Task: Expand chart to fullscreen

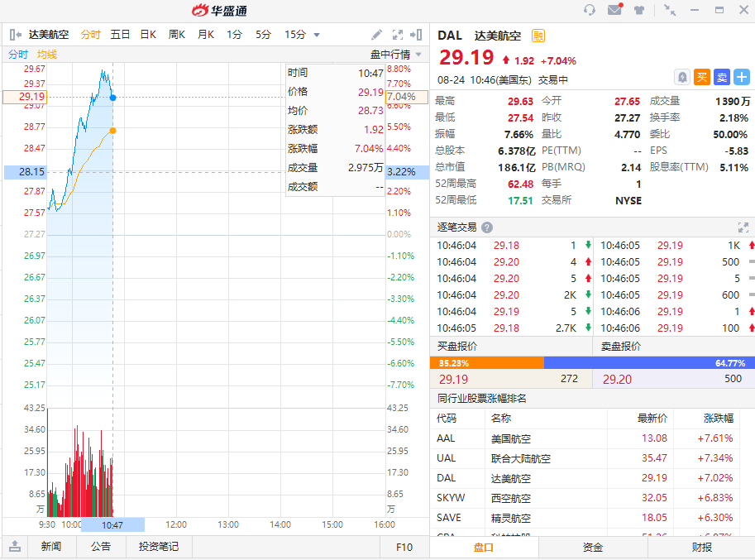Action: [398, 35]
